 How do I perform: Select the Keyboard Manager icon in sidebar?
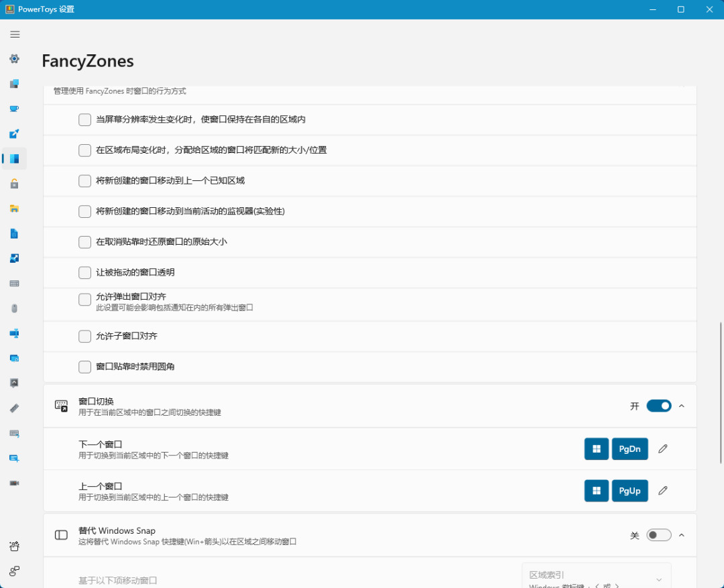14,283
